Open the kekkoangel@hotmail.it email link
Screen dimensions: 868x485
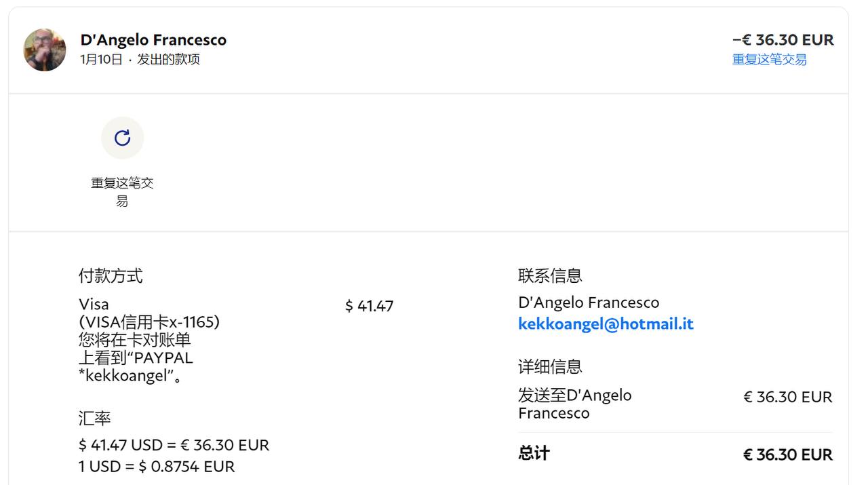coord(606,324)
